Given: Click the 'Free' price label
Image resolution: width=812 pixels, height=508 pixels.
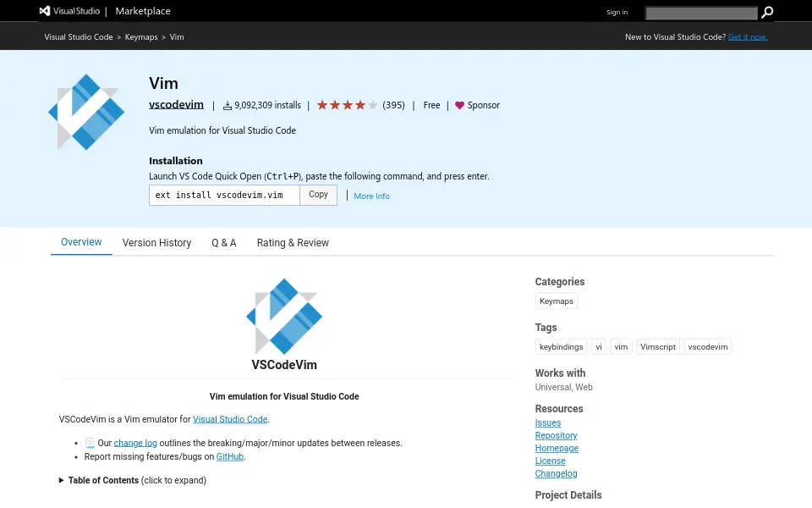Looking at the screenshot, I should pos(431,105).
